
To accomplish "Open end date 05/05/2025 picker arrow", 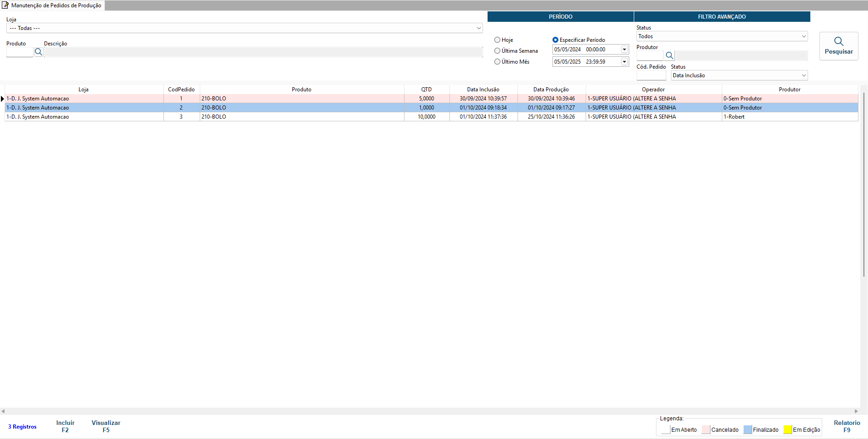I will click(x=624, y=62).
